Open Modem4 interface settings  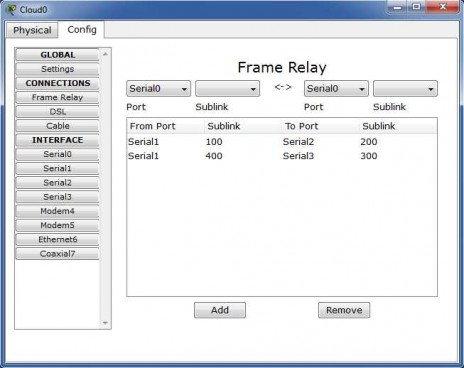pos(57,211)
